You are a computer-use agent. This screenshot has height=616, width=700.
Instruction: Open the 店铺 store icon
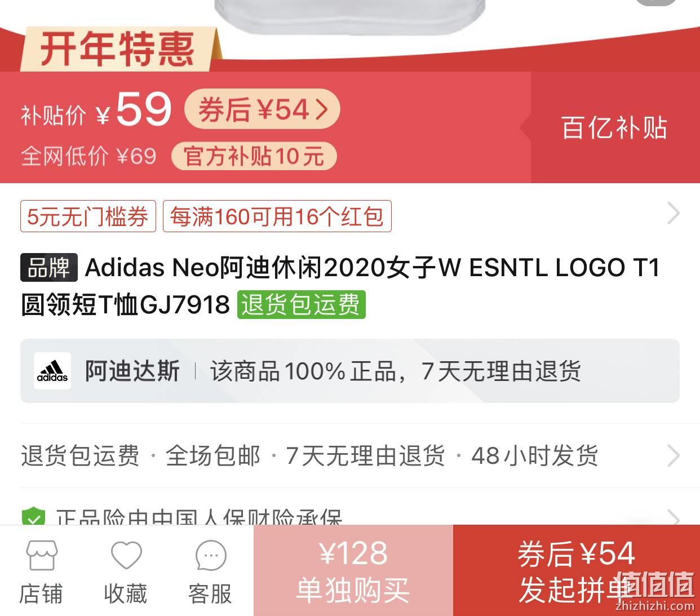[41, 556]
